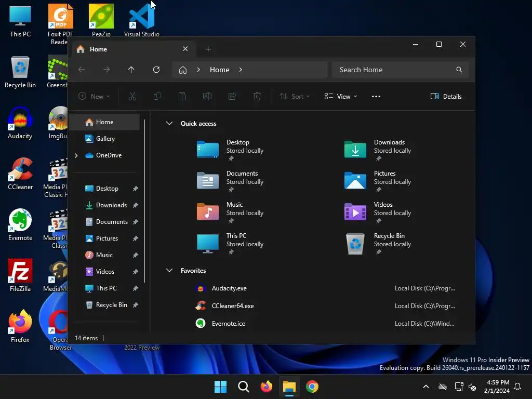Open the View dropdown menu
The height and width of the screenshot is (399, 532).
point(341,96)
